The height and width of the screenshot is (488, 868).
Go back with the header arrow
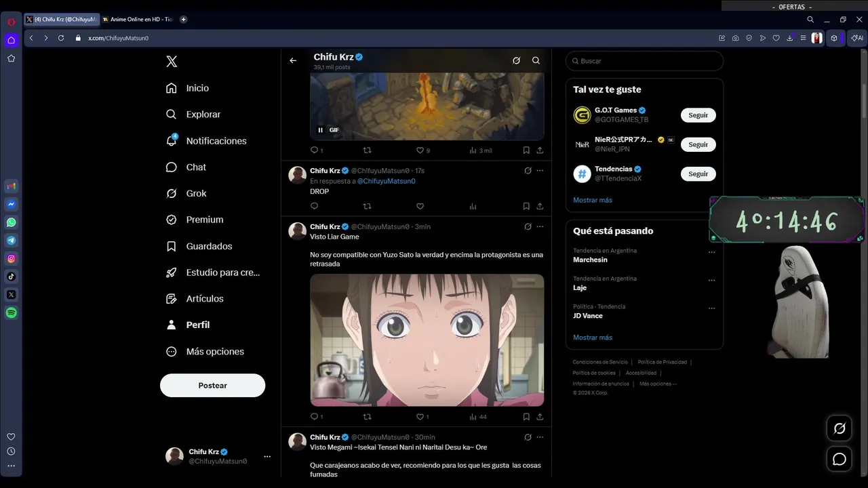293,60
